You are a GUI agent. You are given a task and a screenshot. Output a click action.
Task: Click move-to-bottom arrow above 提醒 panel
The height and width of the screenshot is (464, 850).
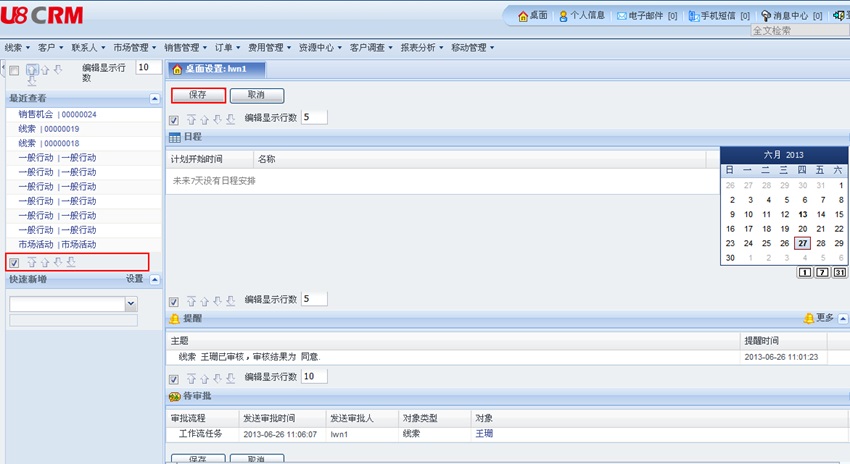[x=230, y=301]
